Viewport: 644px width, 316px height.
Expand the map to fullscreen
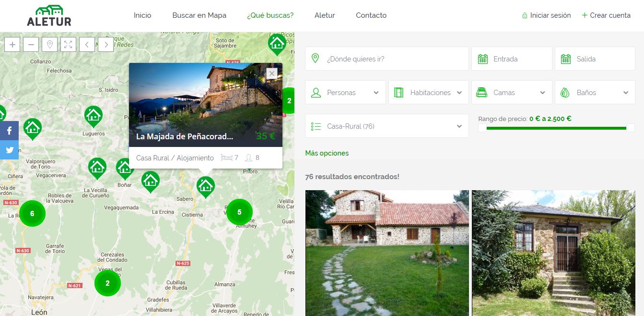(x=68, y=45)
